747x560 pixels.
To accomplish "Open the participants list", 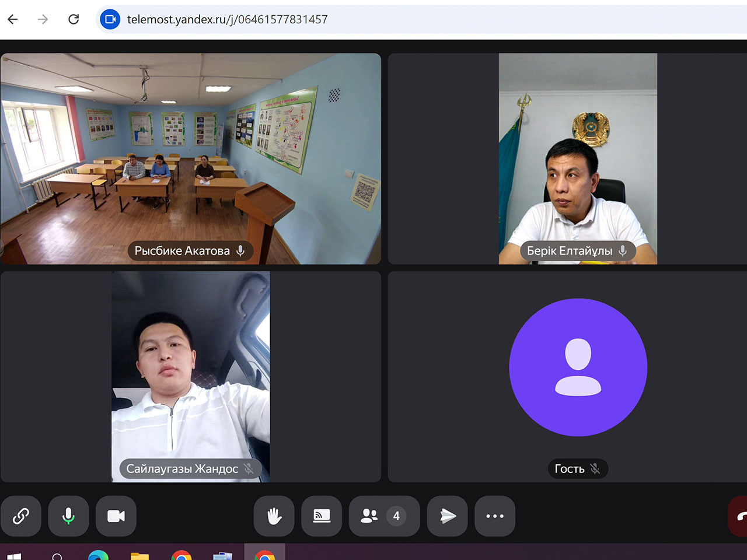I will point(383,516).
